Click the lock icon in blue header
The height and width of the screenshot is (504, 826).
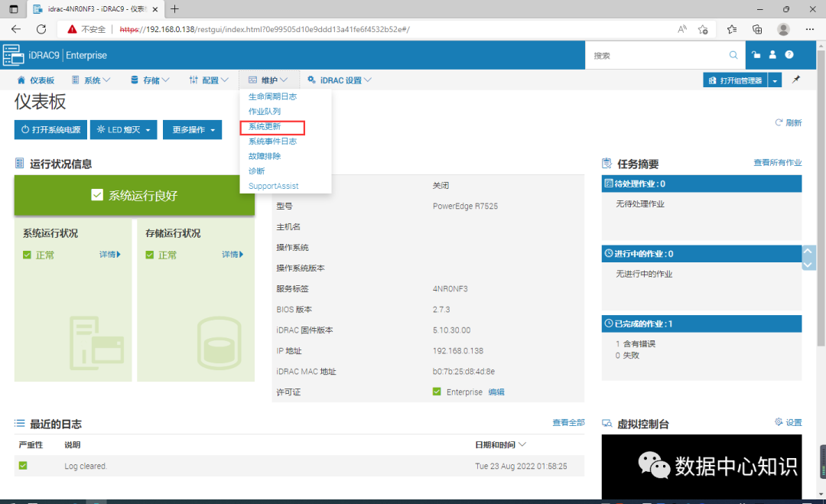point(756,54)
